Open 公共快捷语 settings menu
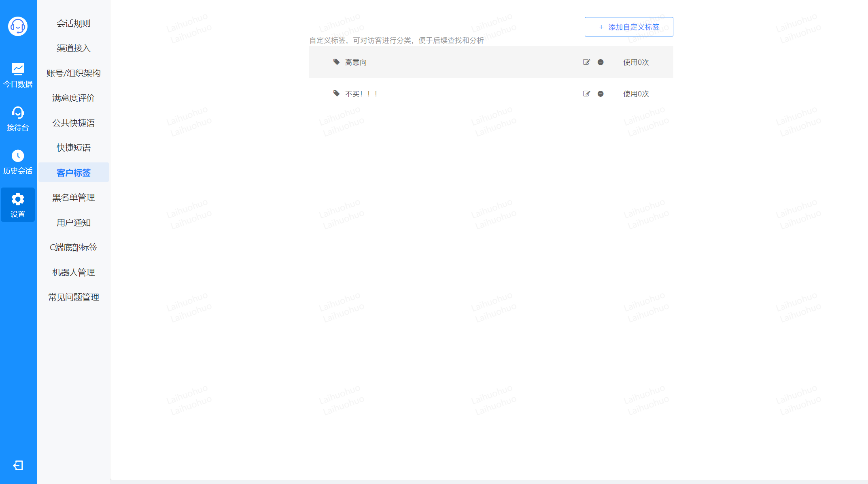The width and height of the screenshot is (868, 484). [73, 123]
